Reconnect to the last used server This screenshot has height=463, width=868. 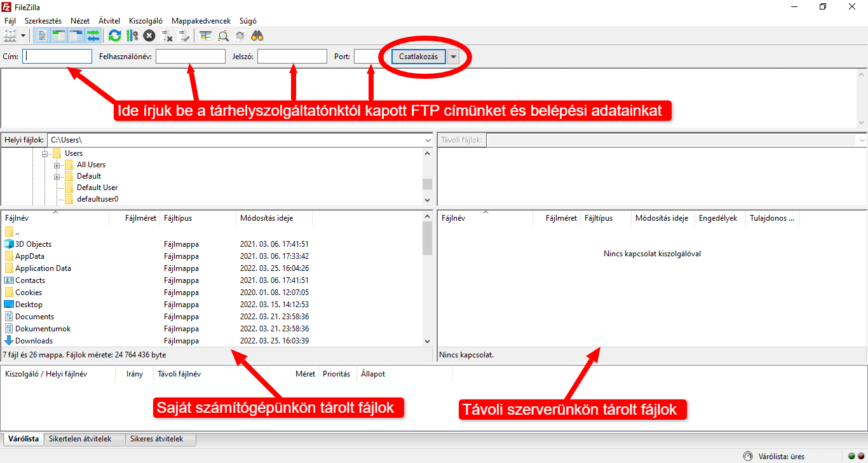tap(184, 36)
